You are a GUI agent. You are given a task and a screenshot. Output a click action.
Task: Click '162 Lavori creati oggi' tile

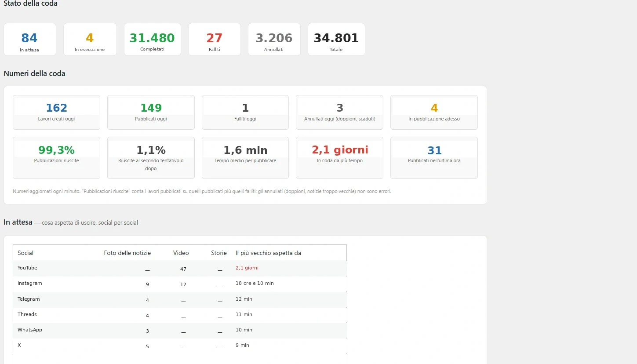pos(56,113)
